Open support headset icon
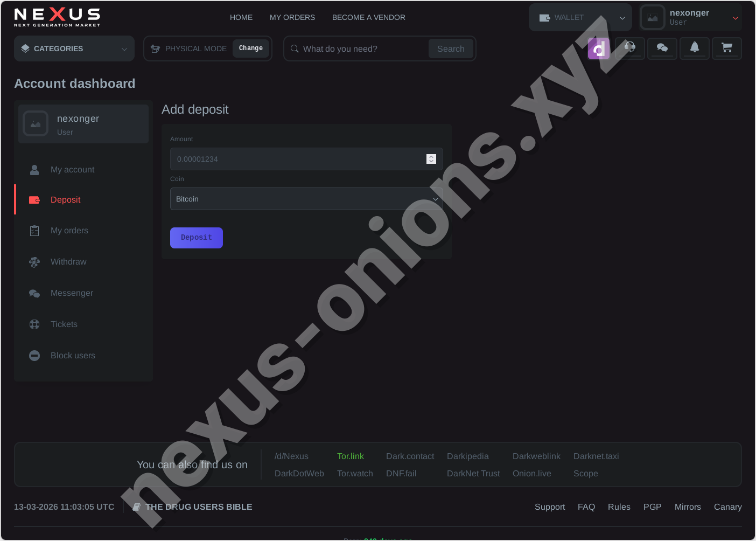Image resolution: width=756 pixels, height=541 pixels. coord(630,48)
